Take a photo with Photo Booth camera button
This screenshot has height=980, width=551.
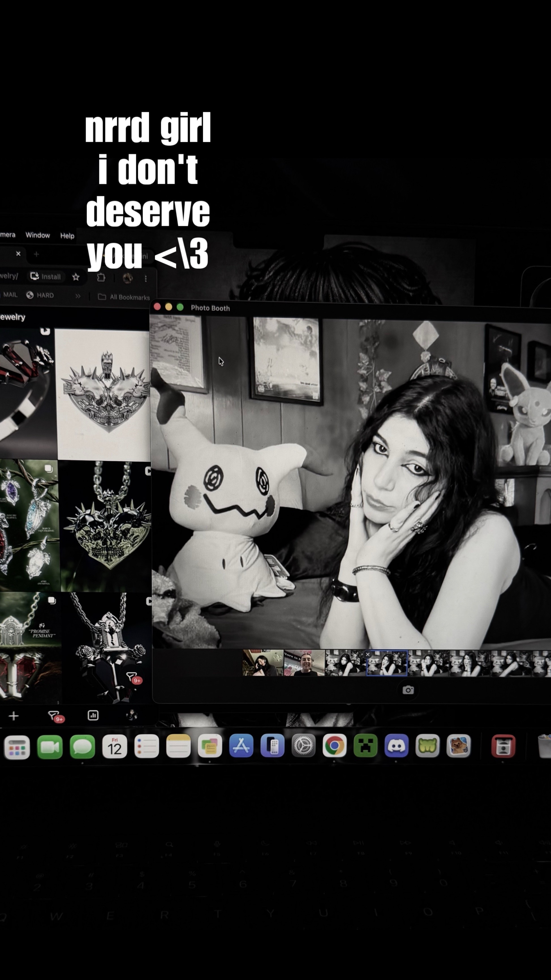coord(408,690)
